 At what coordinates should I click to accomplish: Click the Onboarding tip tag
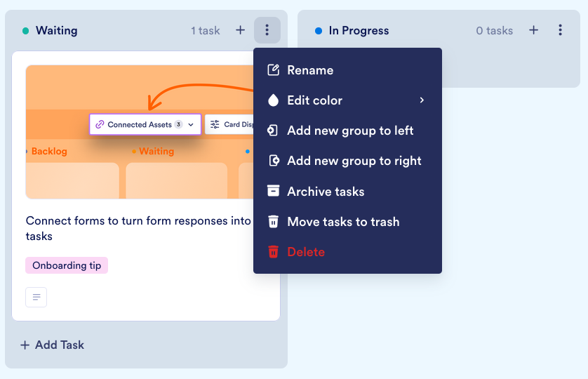[67, 265]
